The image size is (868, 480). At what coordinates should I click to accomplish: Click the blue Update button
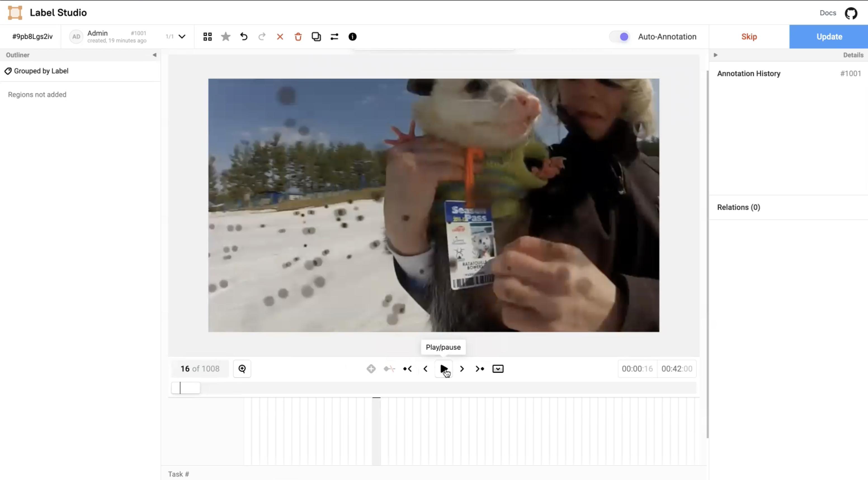tap(829, 37)
